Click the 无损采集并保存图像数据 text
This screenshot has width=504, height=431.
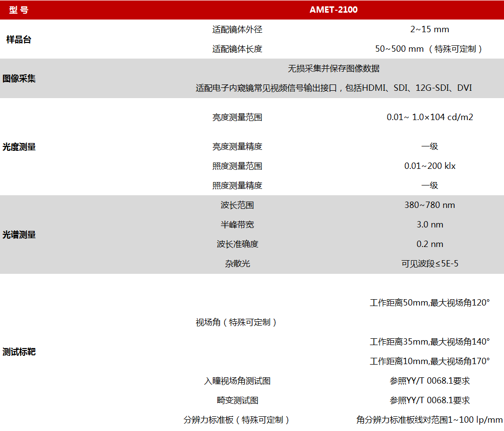coord(334,68)
